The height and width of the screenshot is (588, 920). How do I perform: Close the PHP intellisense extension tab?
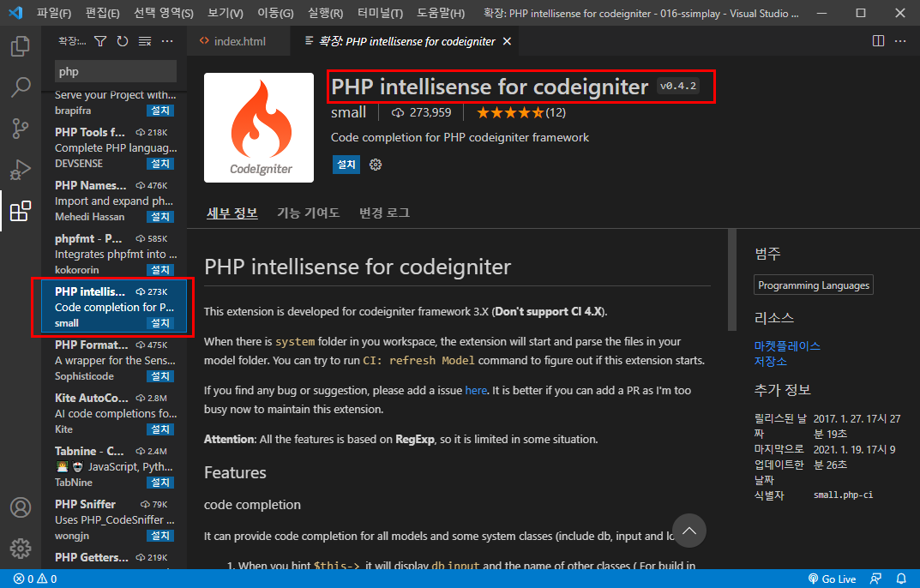(x=507, y=41)
